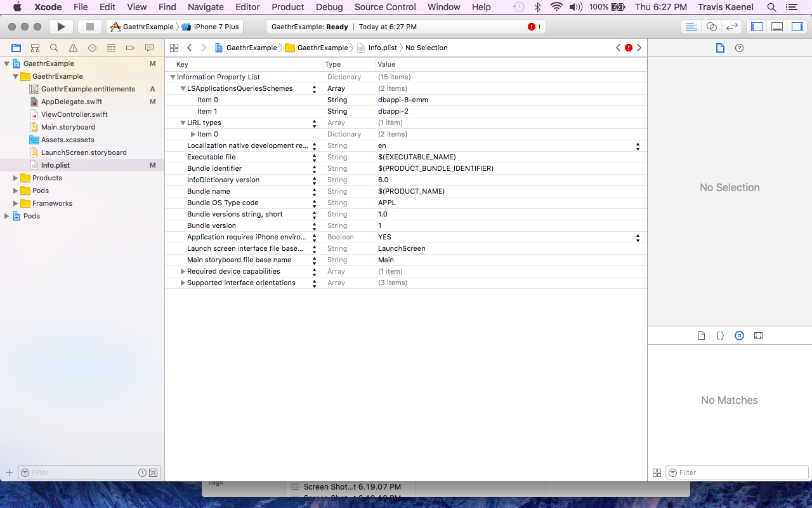Screen dimensions: 812x508
Task: Show the media library
Action: [x=758, y=335]
